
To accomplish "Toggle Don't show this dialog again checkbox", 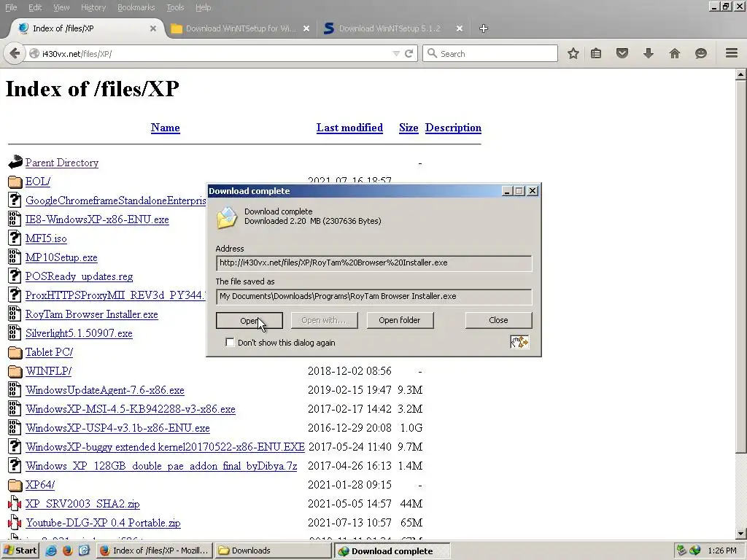I will pos(230,343).
